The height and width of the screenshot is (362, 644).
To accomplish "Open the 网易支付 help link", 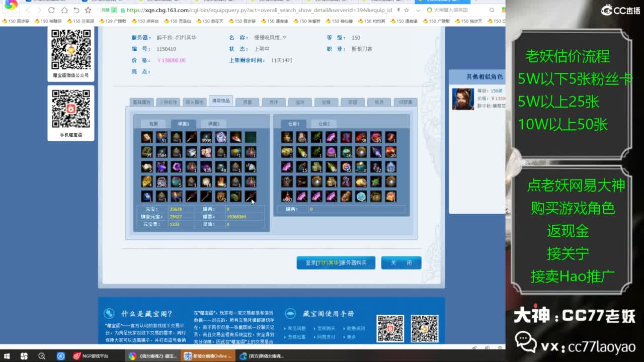I will point(326,337).
